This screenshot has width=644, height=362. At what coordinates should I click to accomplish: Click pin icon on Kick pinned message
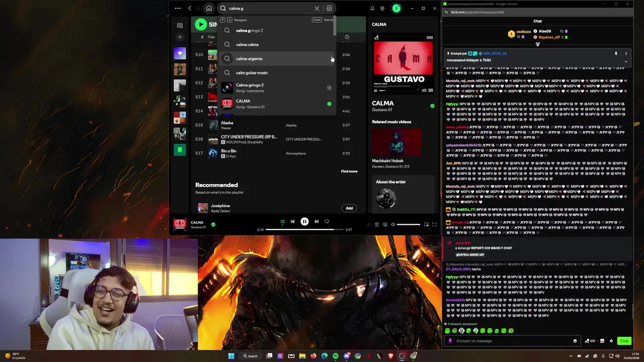pyautogui.click(x=616, y=53)
